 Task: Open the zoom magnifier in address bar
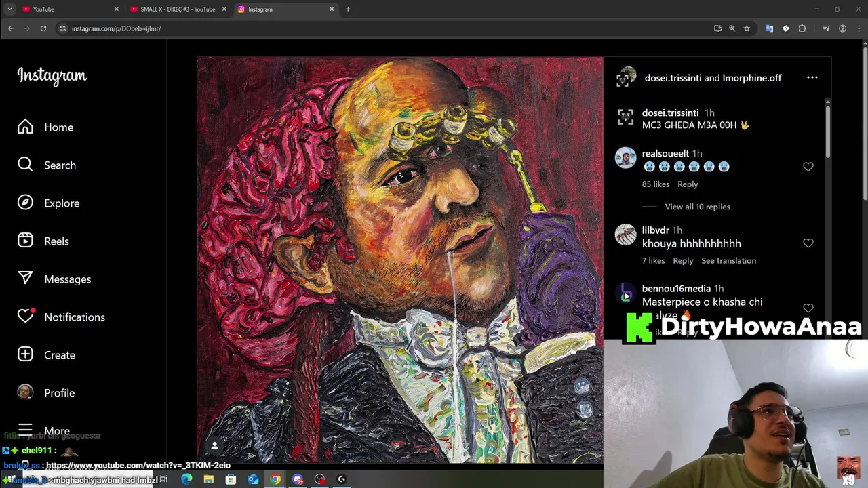732,28
